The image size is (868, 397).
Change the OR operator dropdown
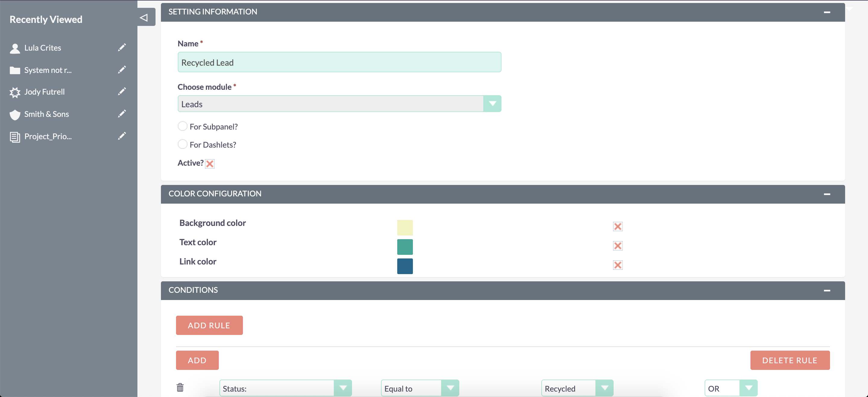(x=749, y=388)
